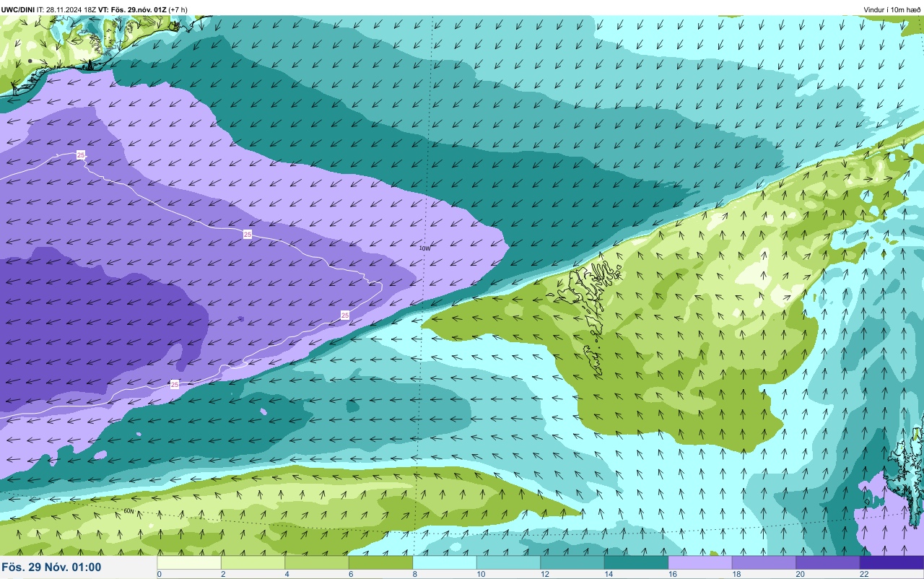
Task: Click the legend scale value '12'
Action: pyautogui.click(x=544, y=574)
